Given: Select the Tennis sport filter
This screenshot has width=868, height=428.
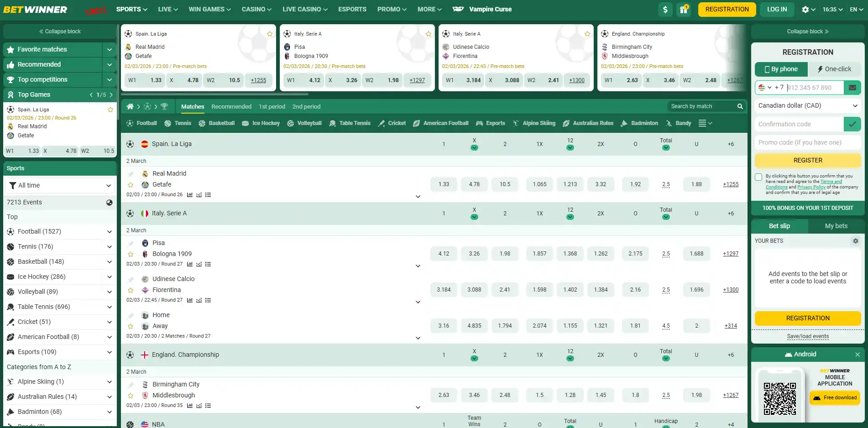Looking at the screenshot, I should [178, 123].
